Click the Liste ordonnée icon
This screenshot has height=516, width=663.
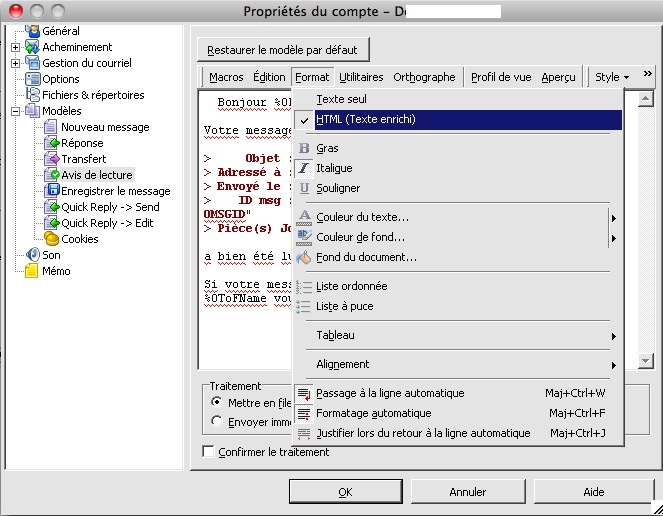[x=305, y=286]
